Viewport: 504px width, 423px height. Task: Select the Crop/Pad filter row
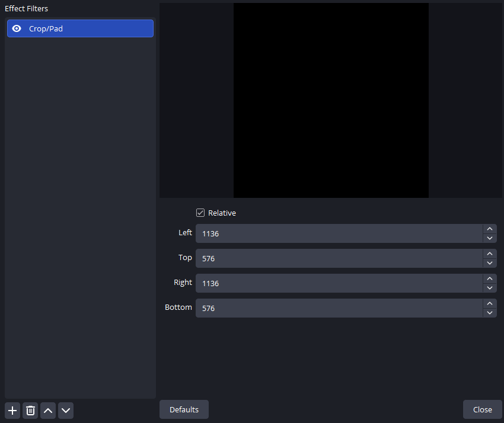(x=81, y=28)
